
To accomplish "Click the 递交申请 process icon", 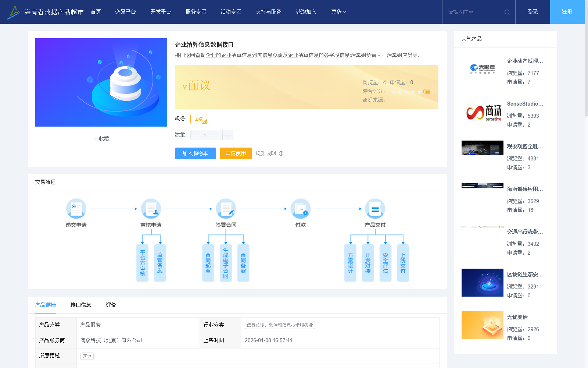I will point(76,209).
